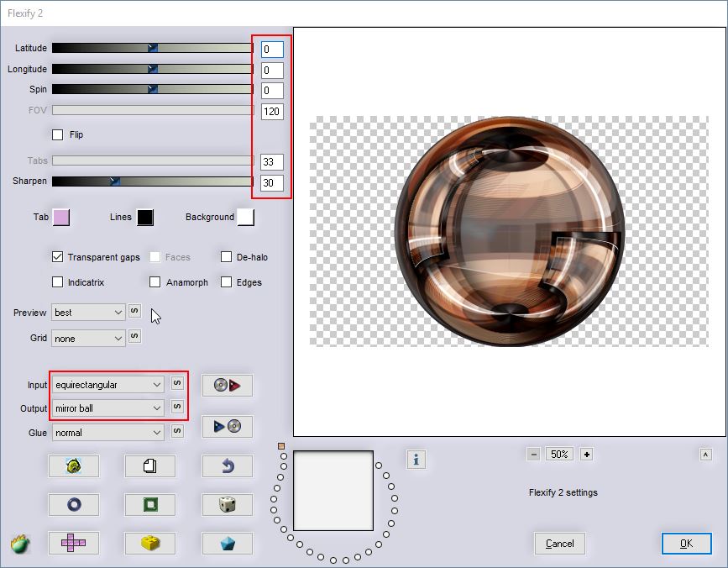Open the Input projection dropdown
This screenshot has height=568, width=728.
107,385
